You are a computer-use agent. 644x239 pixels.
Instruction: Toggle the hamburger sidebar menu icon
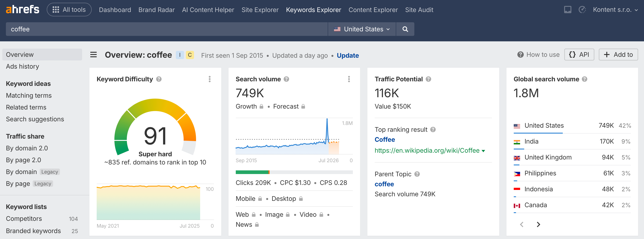click(x=93, y=55)
